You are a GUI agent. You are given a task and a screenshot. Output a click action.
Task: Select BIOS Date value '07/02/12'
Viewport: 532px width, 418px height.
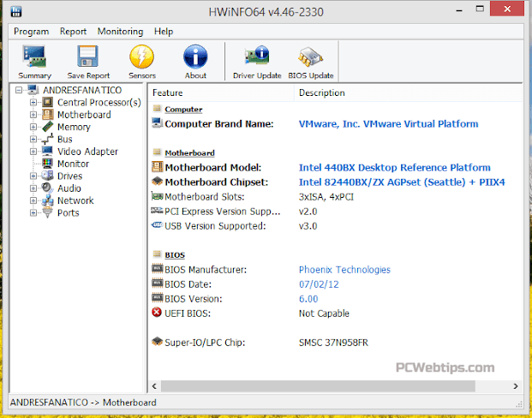(319, 284)
